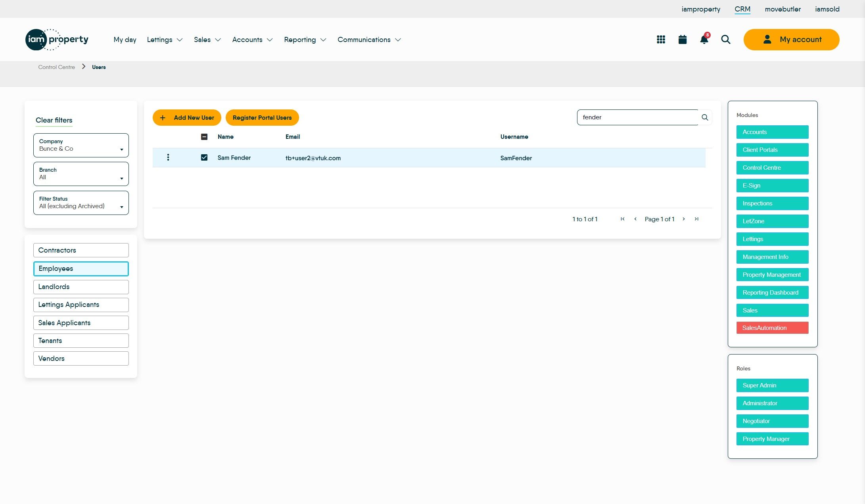Toggle the SalesAutomation module
Image resolution: width=865 pixels, height=504 pixels.
pos(772,328)
